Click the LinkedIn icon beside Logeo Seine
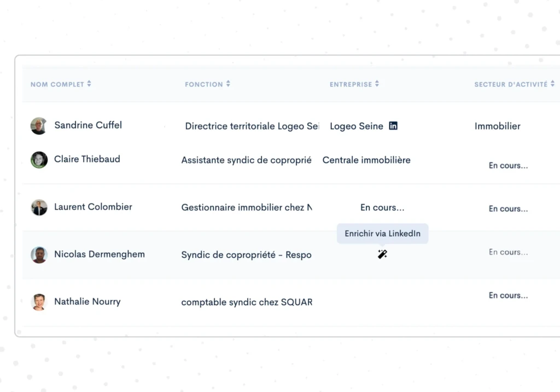 click(x=393, y=126)
